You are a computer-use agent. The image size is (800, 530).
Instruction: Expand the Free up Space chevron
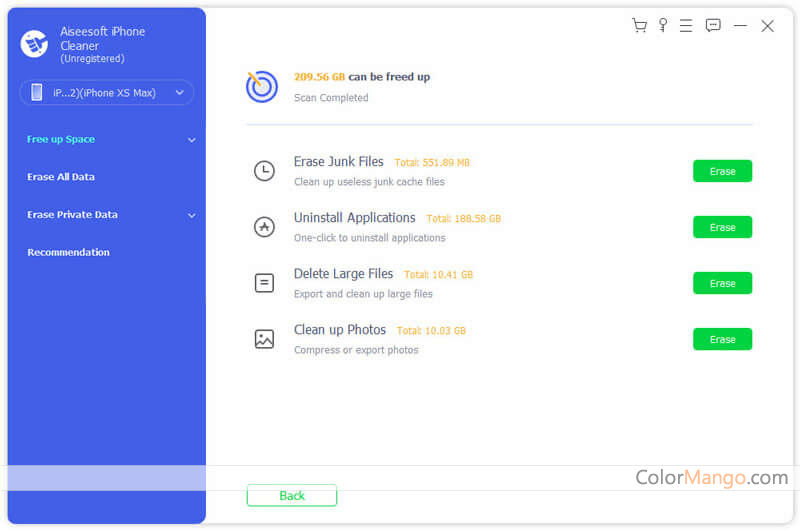192,140
